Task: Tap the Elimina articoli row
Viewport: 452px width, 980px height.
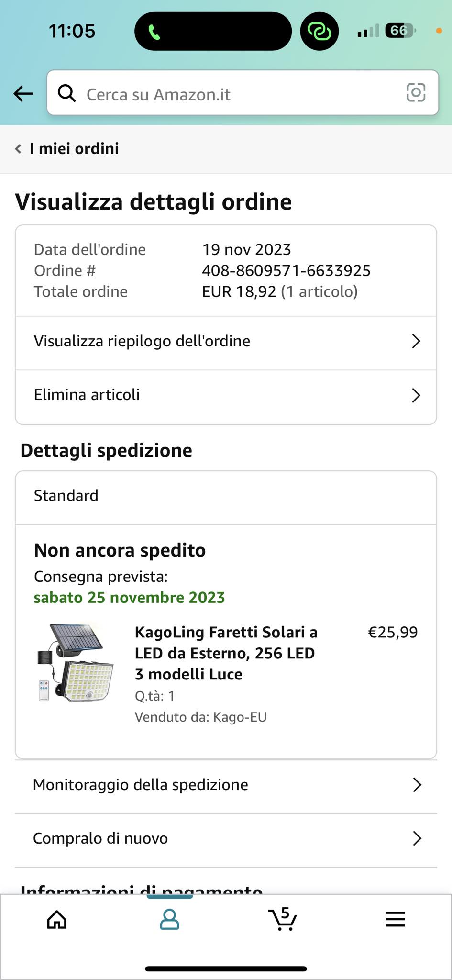Action: coord(87,395)
